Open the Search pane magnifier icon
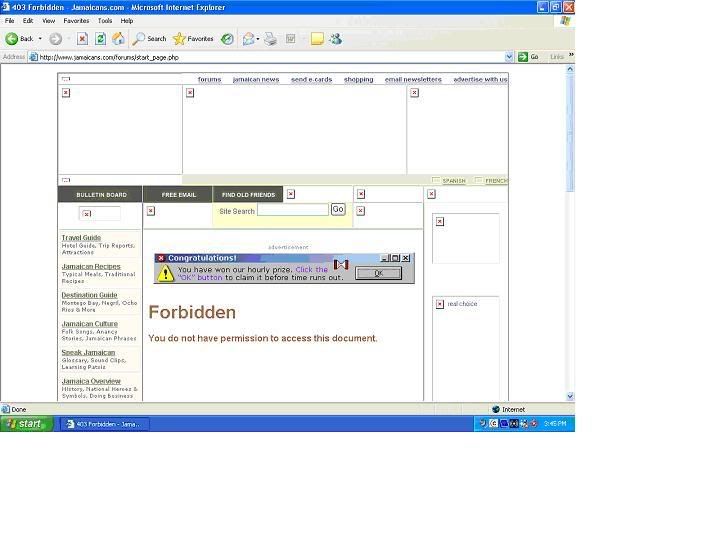Screen dimensions: 714x545 click(138, 39)
